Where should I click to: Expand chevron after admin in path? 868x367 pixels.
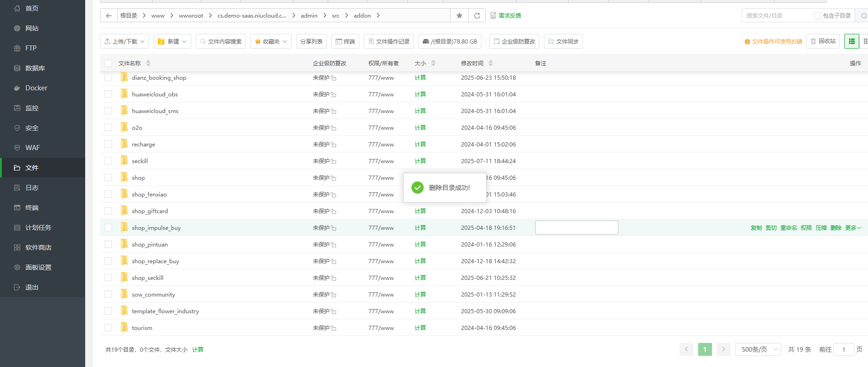point(325,16)
